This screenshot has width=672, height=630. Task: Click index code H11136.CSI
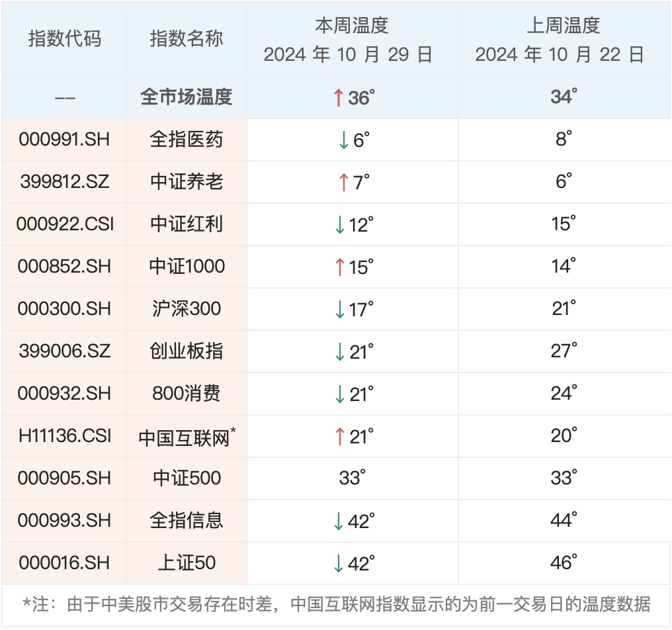click(x=64, y=436)
